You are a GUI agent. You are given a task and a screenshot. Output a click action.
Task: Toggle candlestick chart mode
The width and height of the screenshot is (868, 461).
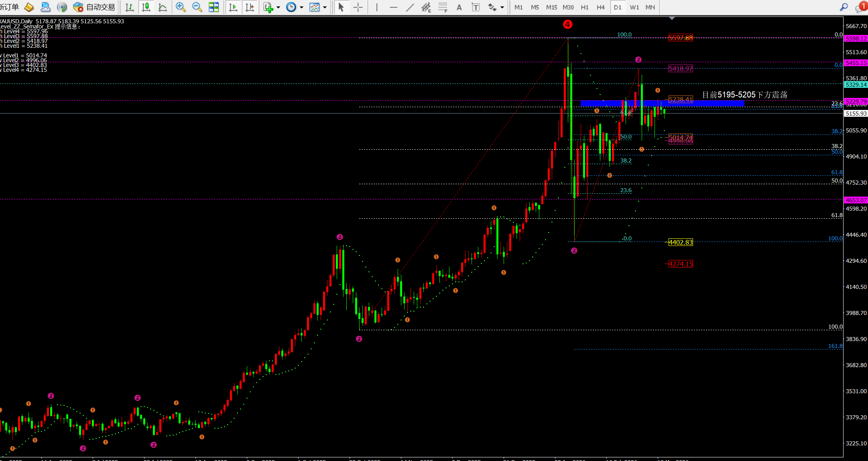tap(146, 7)
